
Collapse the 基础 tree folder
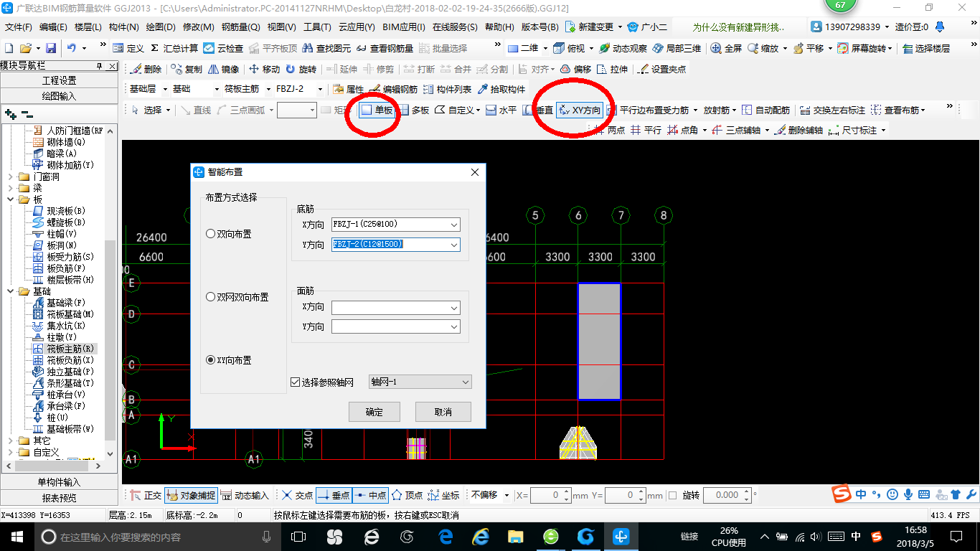pos(11,291)
